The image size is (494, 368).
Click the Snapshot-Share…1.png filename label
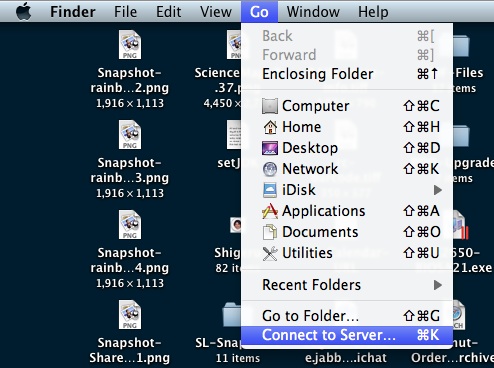130,350
